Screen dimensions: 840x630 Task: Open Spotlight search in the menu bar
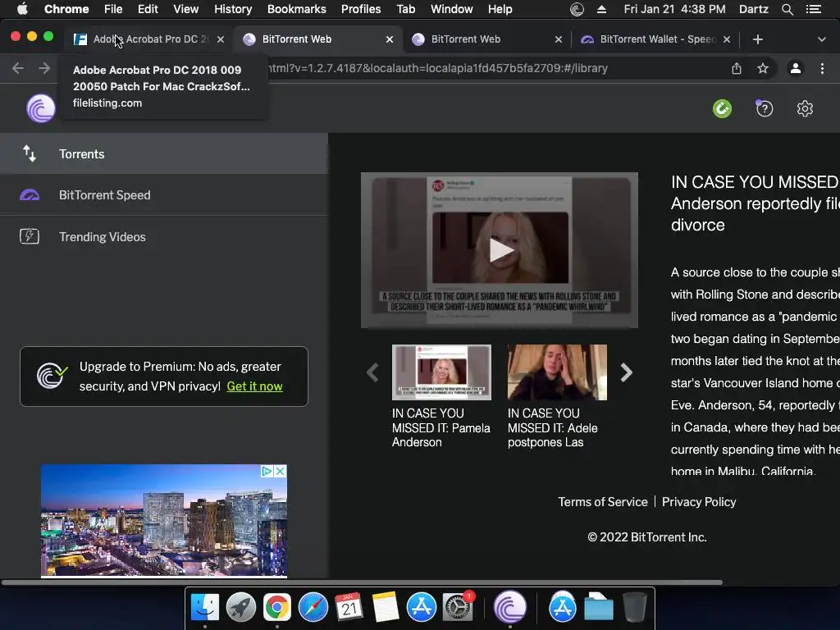point(787,9)
